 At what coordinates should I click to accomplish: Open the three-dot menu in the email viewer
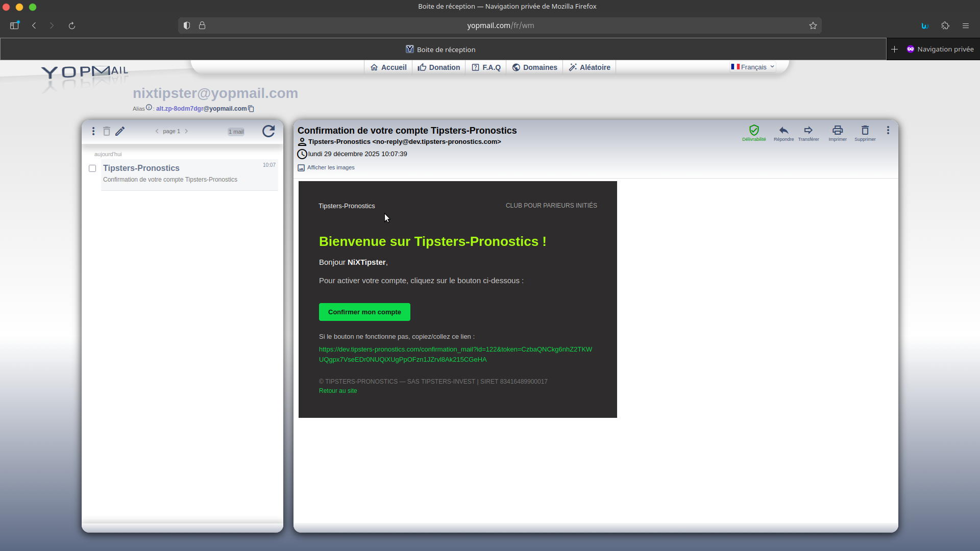tap(888, 131)
